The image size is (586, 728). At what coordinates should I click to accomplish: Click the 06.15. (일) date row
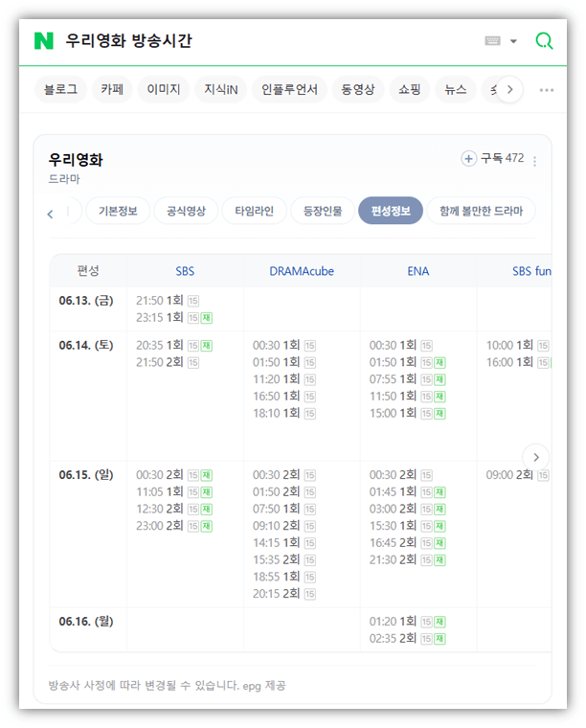click(86, 475)
